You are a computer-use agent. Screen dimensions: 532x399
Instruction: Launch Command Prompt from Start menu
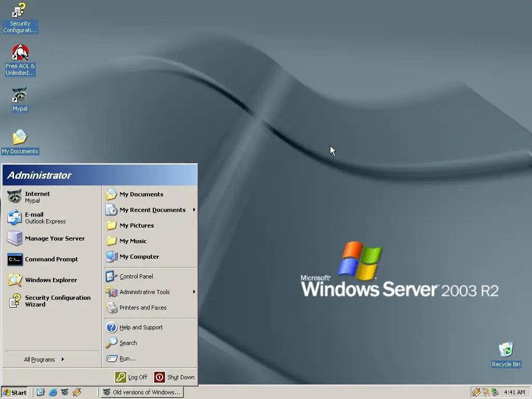tap(52, 259)
